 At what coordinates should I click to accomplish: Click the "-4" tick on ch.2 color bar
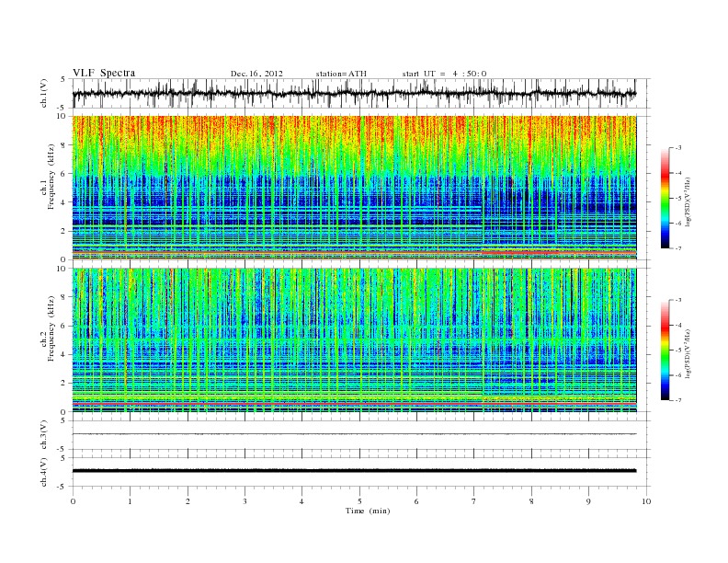(x=677, y=325)
